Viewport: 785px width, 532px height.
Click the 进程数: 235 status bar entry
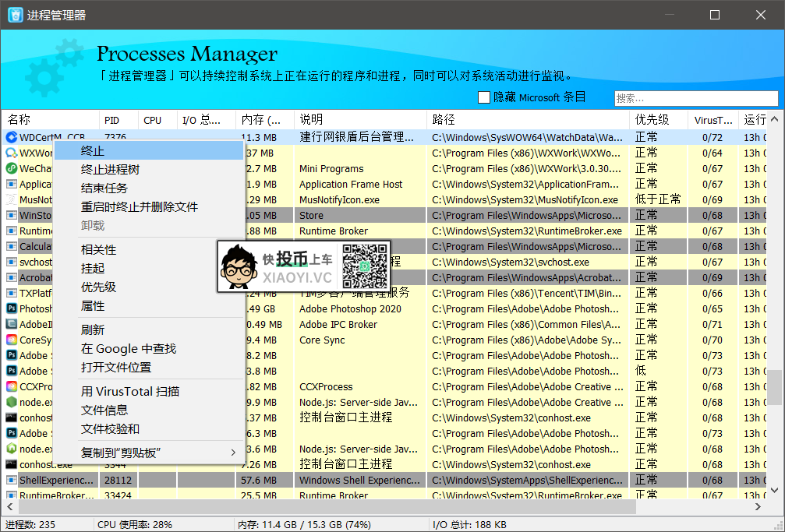(30, 524)
